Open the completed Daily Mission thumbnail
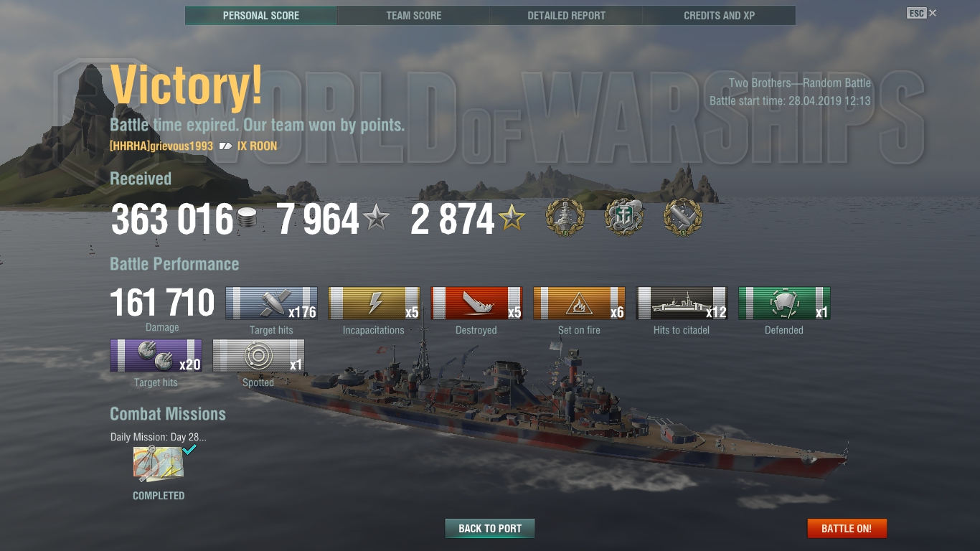 [x=159, y=463]
